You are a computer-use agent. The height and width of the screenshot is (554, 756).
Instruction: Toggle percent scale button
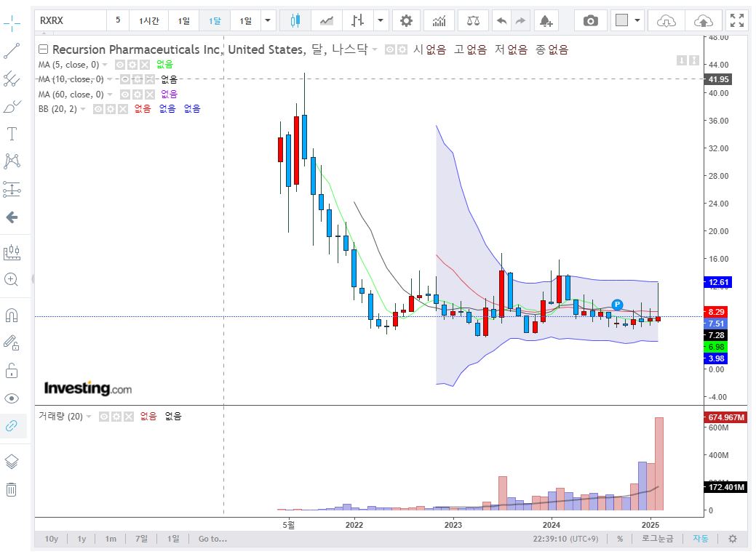(620, 539)
